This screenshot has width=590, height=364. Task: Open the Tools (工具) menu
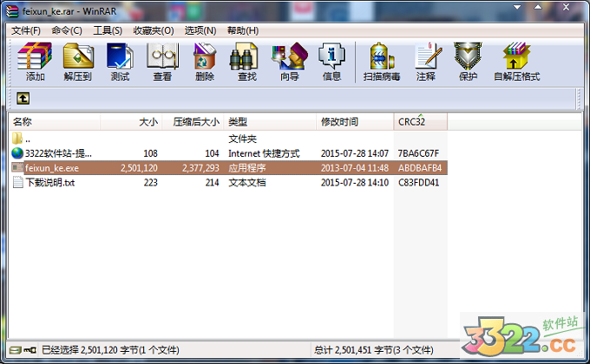(x=108, y=30)
